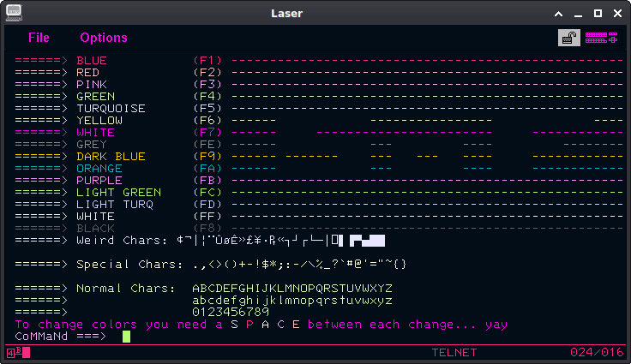Click the GREEN color label
Image resolution: width=631 pixels, height=364 pixels.
pos(96,97)
